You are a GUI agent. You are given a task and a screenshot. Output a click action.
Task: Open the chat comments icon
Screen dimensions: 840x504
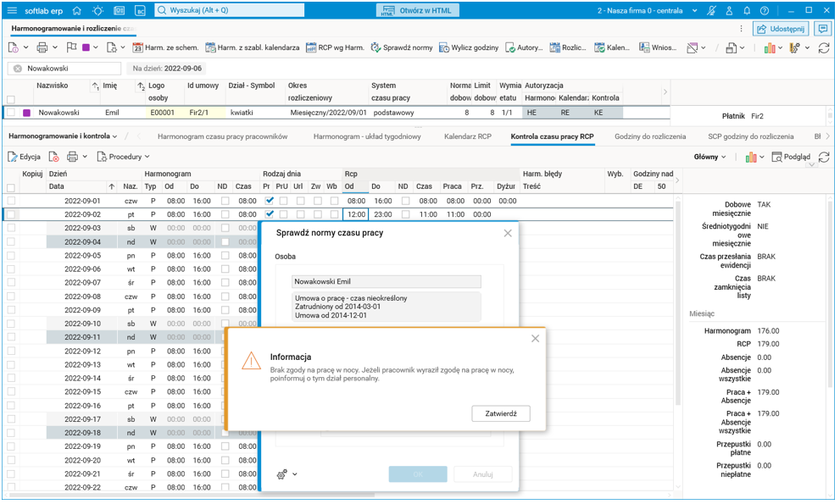coord(822,29)
